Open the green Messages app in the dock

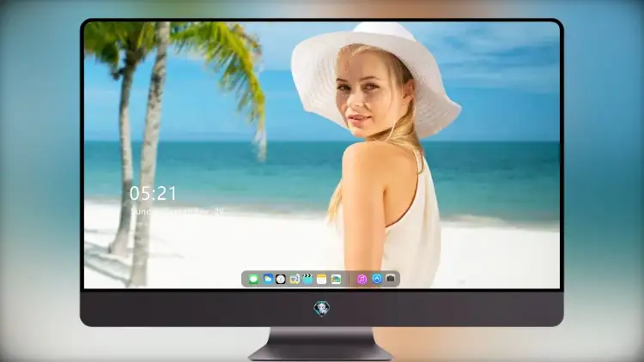pos(253,279)
